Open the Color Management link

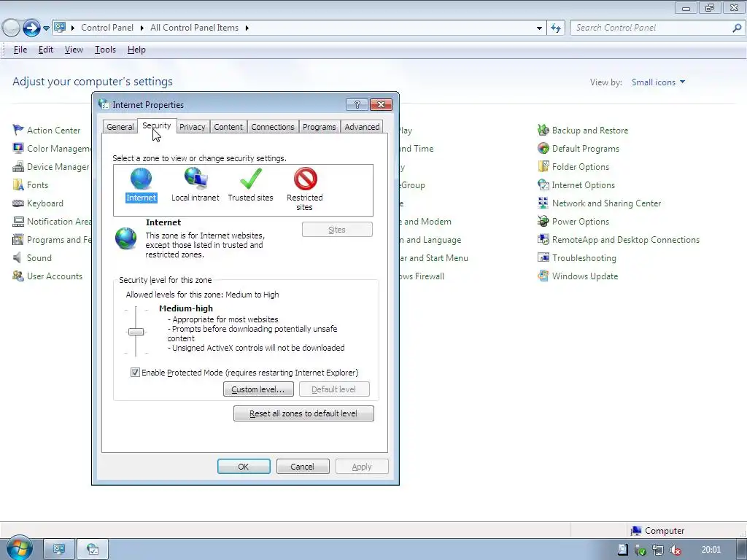[60, 149]
